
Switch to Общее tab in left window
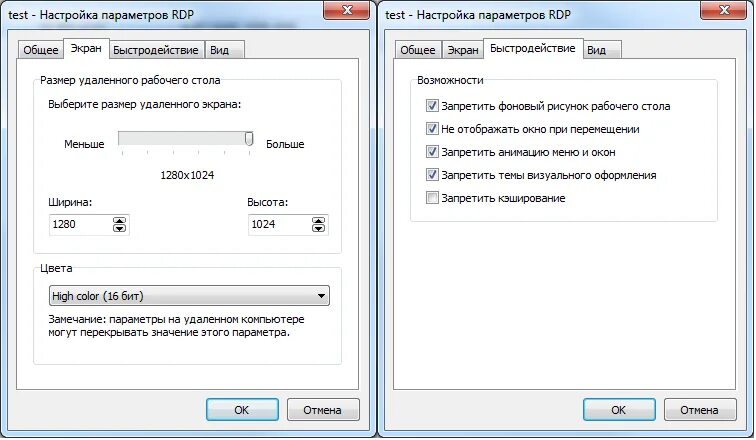tap(40, 50)
